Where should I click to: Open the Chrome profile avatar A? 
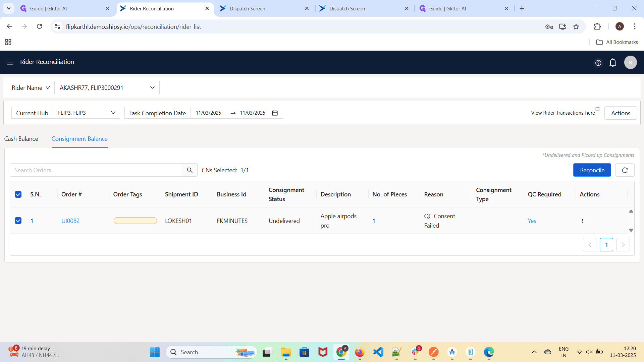click(x=620, y=26)
